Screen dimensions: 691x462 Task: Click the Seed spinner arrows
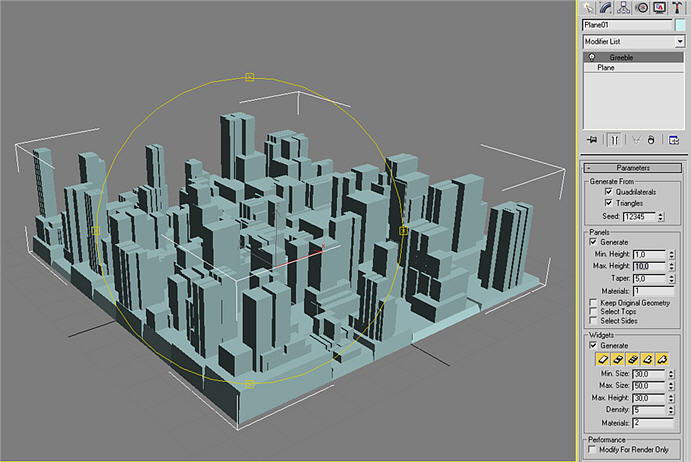coord(661,216)
